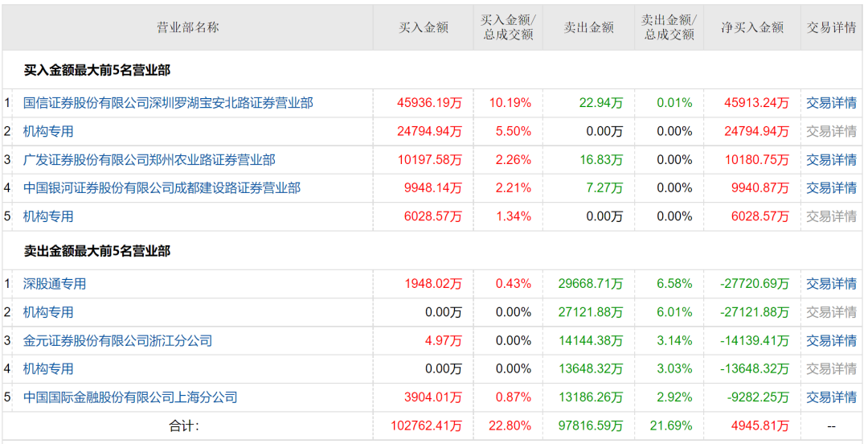Click 金元证券股份有限公司浙江分公司 link

pyautogui.click(x=117, y=341)
